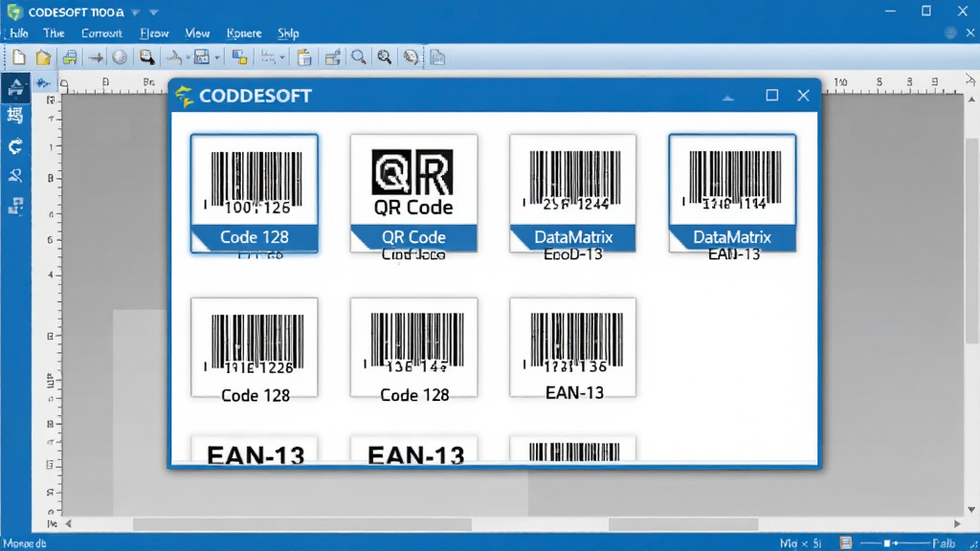The height and width of the screenshot is (551, 980).
Task: Select the Code 128 tile numbered 1226
Action: [x=255, y=348]
